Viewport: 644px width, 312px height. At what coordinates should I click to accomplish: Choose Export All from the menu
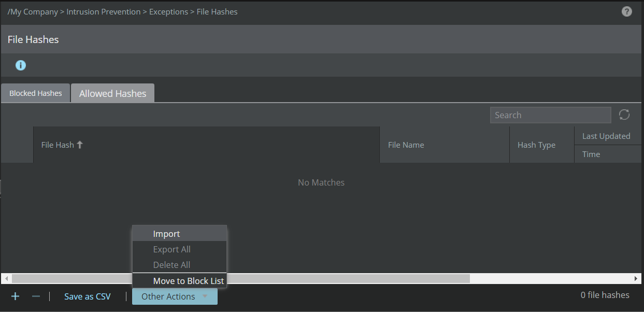point(179,249)
